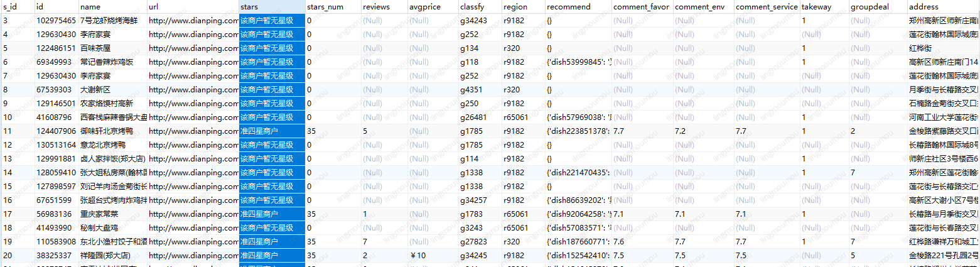Click the "stars_num" column header
Screen dimensions: 980x267
(332, 7)
